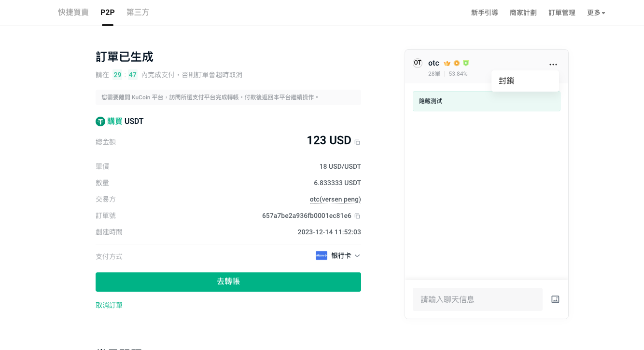Click the green shield badge next to otc
Viewport: 644px width, 350px height.
466,63
